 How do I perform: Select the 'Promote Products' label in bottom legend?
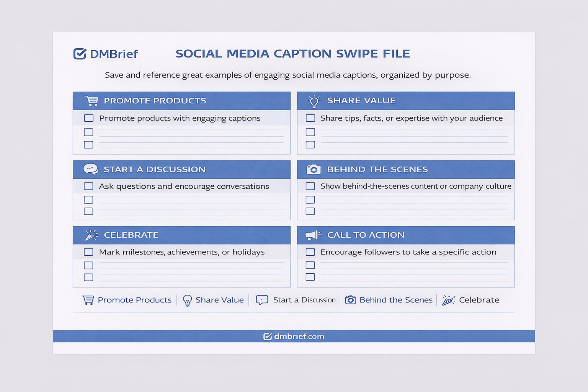[x=134, y=300]
